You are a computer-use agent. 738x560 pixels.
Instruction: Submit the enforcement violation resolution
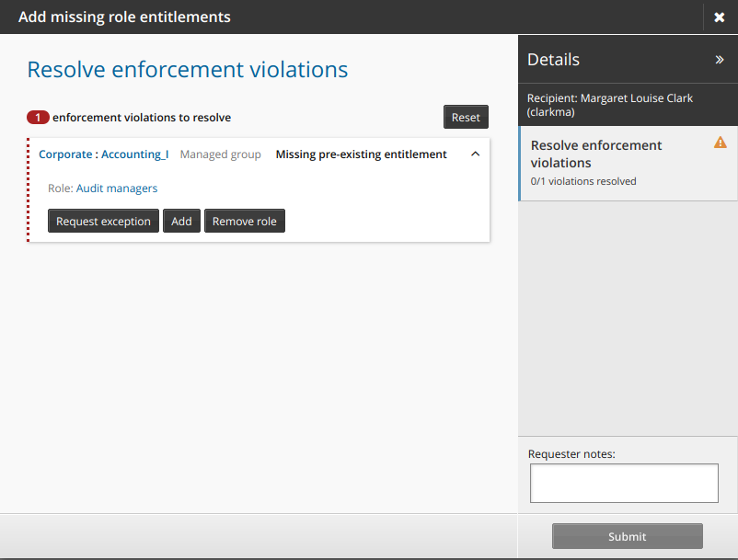coord(626,536)
